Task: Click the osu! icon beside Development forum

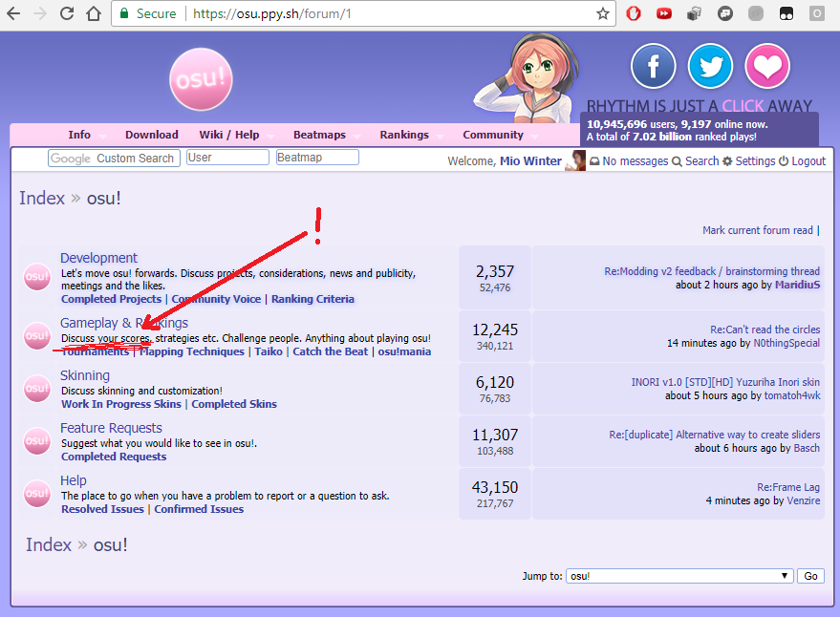Action: point(37,276)
